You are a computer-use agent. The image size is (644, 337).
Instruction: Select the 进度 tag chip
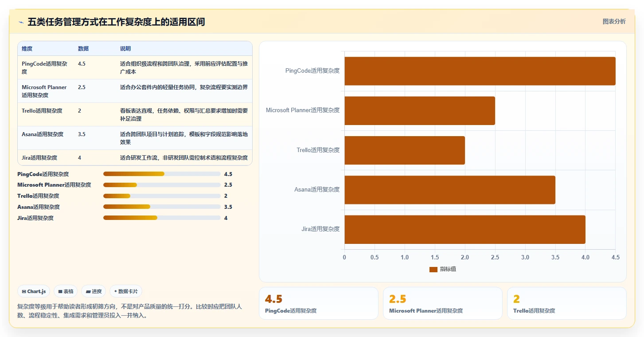click(94, 291)
